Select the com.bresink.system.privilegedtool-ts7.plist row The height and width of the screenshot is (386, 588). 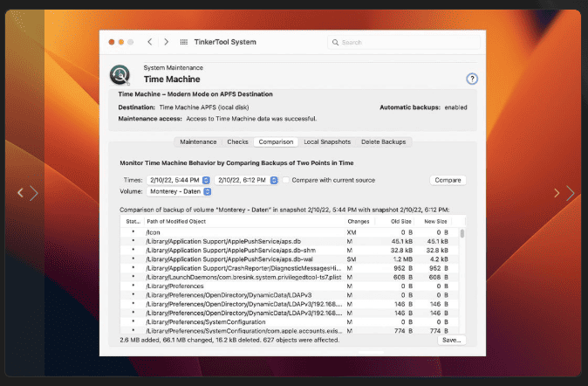tap(290, 278)
